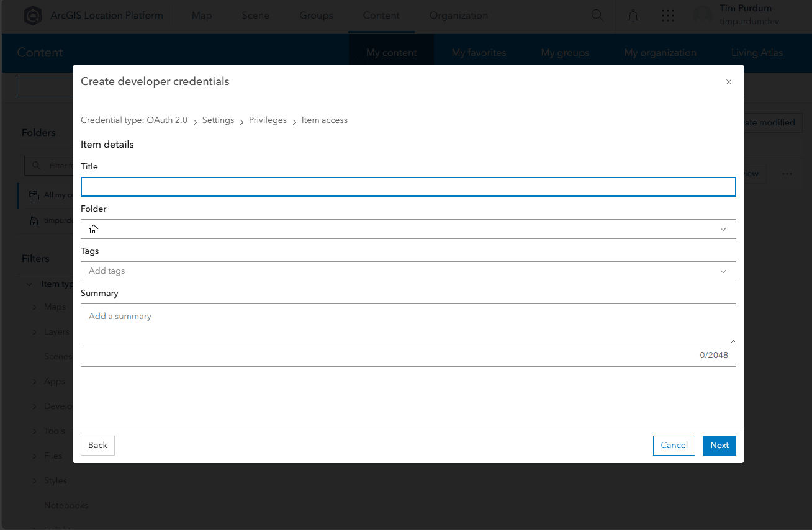
Task: Click the Date modified sort button
Action: (x=773, y=123)
